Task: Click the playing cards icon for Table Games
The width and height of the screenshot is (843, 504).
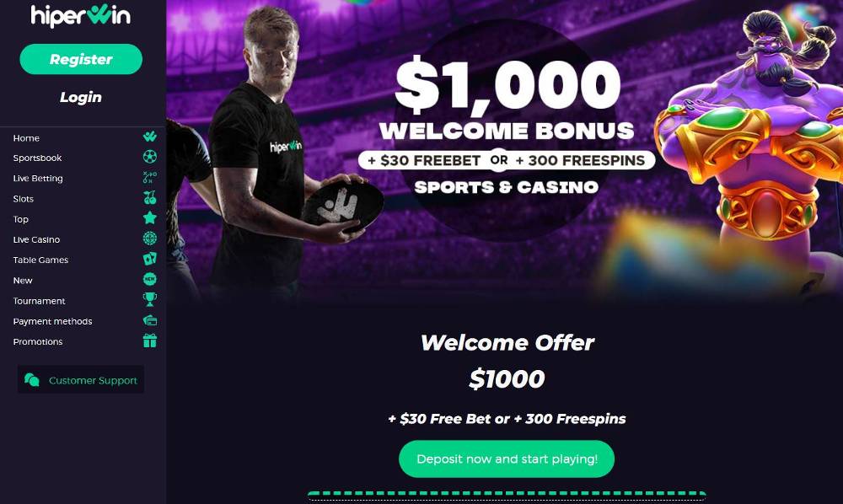Action: (150, 259)
